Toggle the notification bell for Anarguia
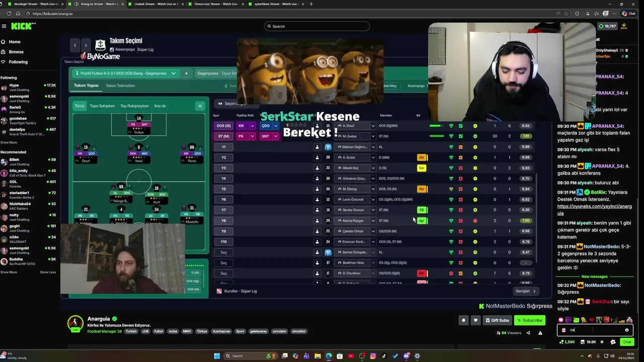The height and width of the screenshot is (362, 644). coord(463,320)
